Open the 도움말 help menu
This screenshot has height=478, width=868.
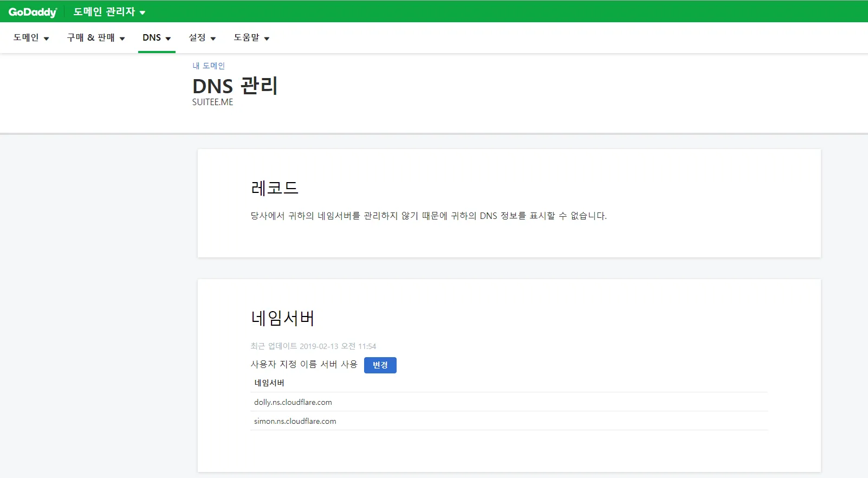(x=247, y=37)
